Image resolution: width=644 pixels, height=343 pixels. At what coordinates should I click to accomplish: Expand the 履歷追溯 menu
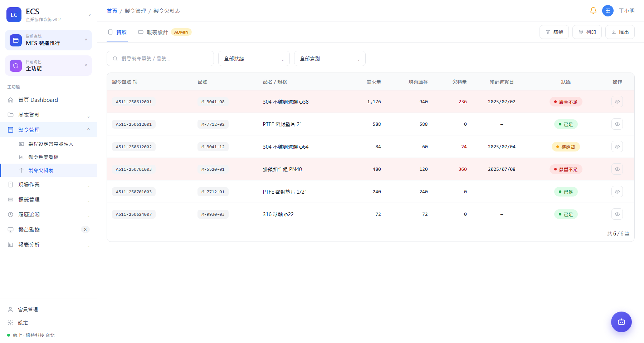48,215
